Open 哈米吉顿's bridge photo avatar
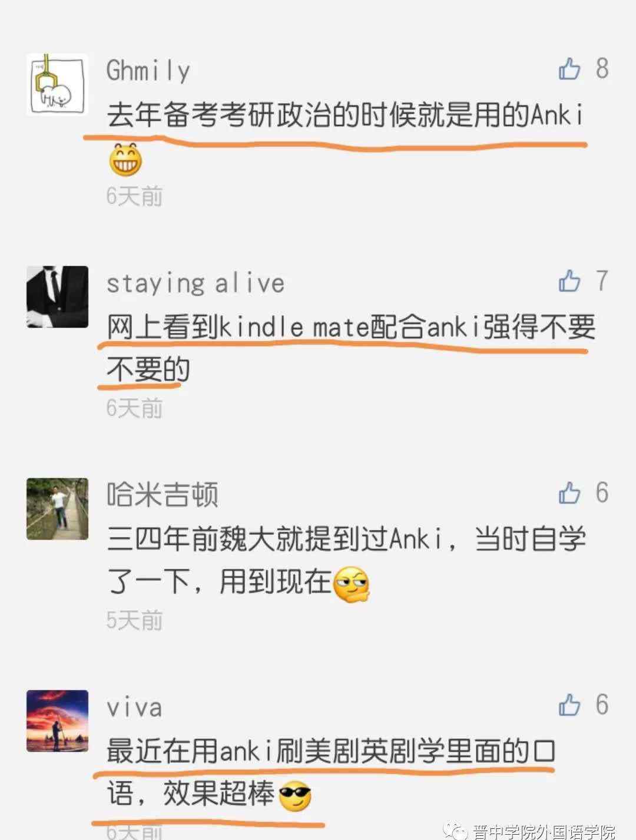Viewport: 636px width, 840px height. pos(57,509)
